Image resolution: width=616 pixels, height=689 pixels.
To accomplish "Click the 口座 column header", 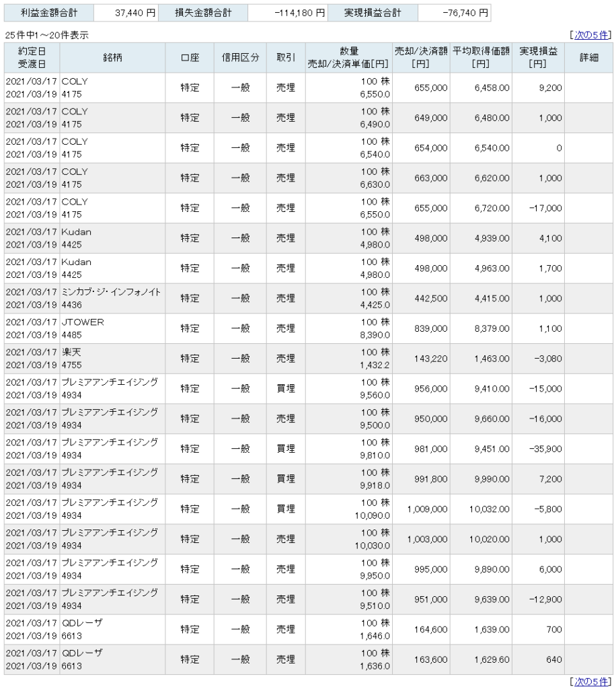I will (x=190, y=58).
